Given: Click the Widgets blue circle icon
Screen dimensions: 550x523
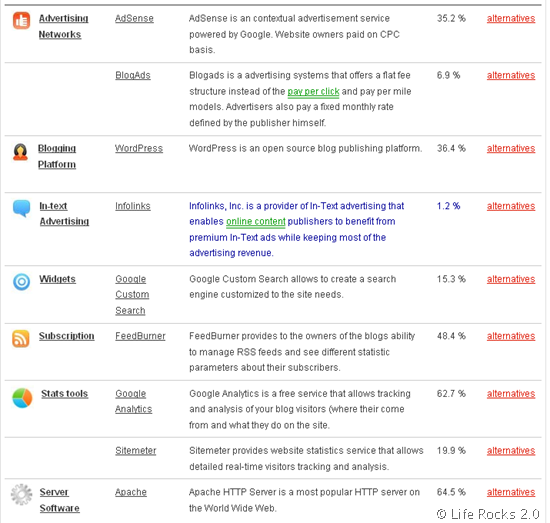Looking at the screenshot, I should click(21, 282).
